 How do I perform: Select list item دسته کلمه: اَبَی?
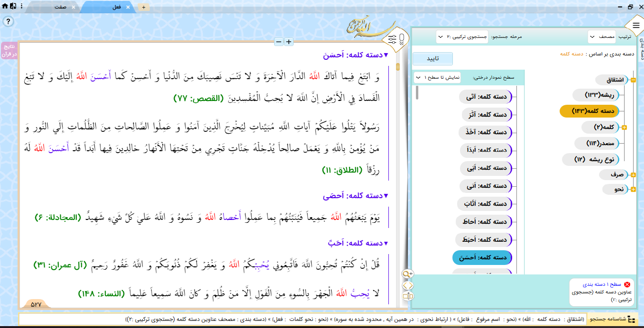click(x=486, y=168)
